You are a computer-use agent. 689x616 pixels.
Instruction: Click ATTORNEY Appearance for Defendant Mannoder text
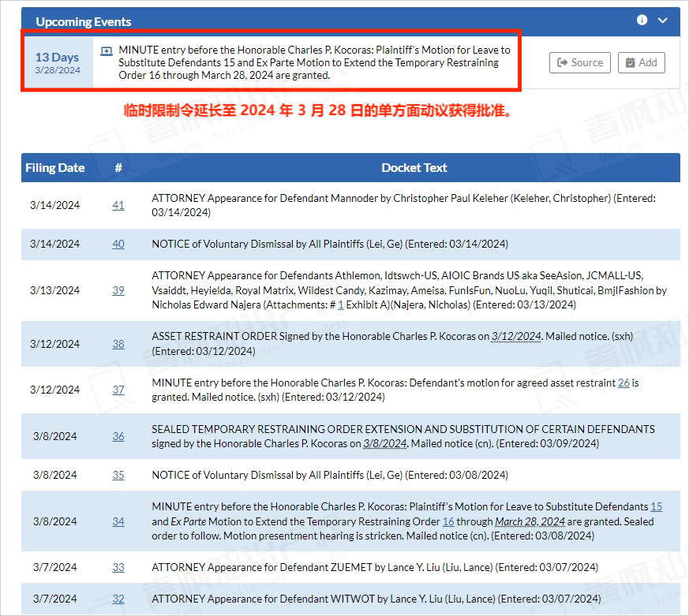[x=403, y=205]
